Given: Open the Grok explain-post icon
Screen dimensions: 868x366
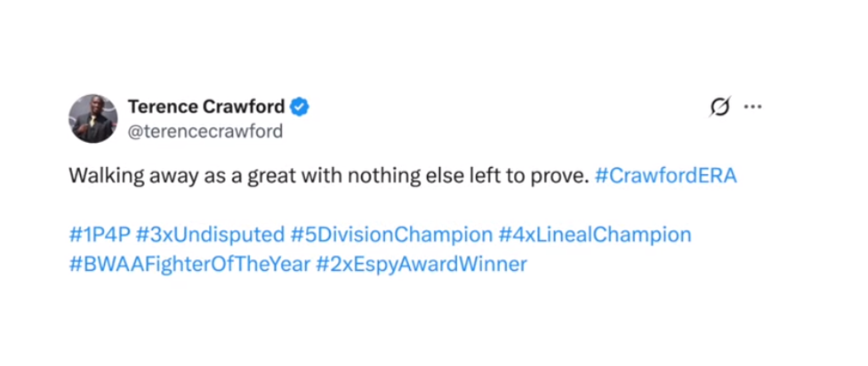Looking at the screenshot, I should (x=719, y=107).
